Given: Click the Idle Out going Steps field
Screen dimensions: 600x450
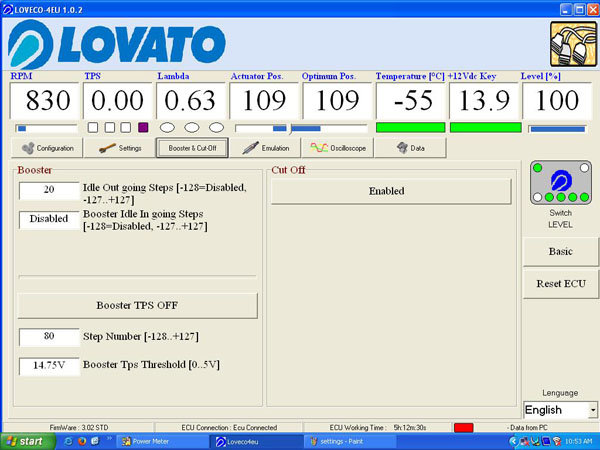Looking at the screenshot, I should point(48,190).
